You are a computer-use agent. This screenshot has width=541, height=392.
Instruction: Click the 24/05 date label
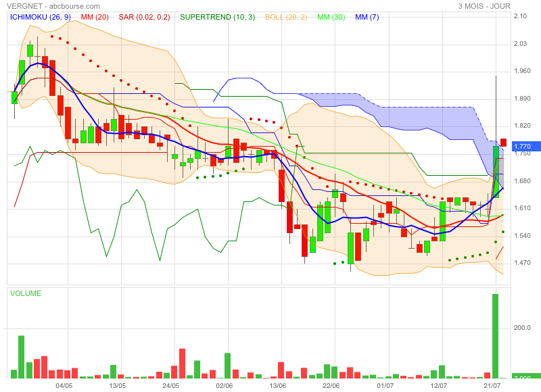pyautogui.click(x=171, y=385)
